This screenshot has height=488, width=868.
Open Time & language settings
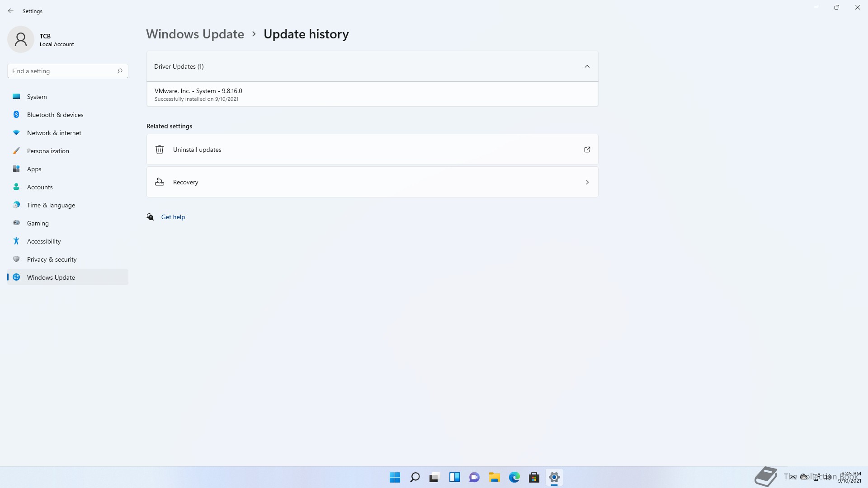pos(68,205)
